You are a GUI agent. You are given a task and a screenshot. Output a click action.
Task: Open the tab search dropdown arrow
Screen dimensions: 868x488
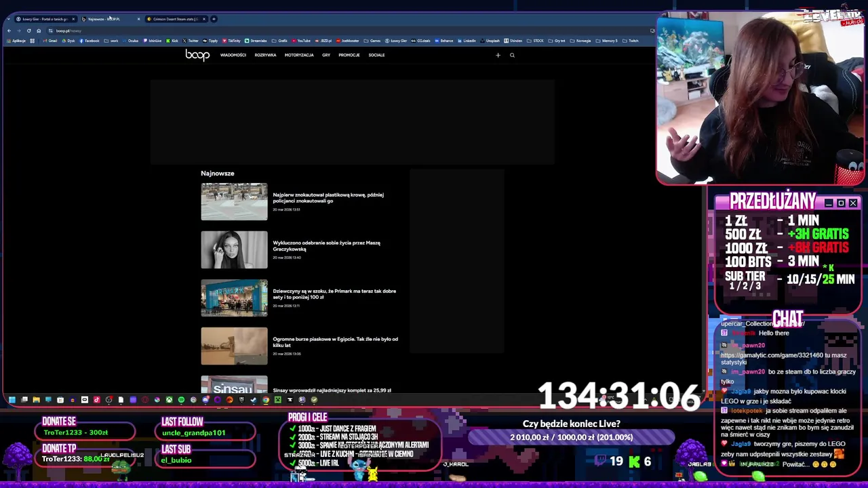8,19
